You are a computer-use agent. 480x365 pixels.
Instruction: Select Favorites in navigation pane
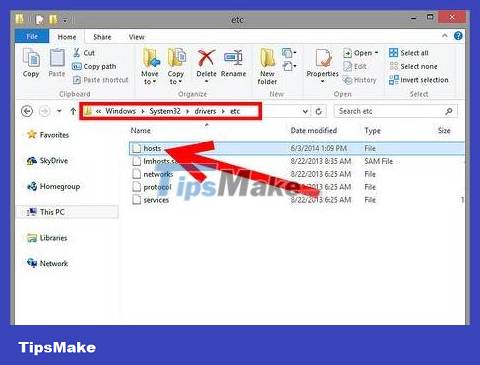point(48,135)
